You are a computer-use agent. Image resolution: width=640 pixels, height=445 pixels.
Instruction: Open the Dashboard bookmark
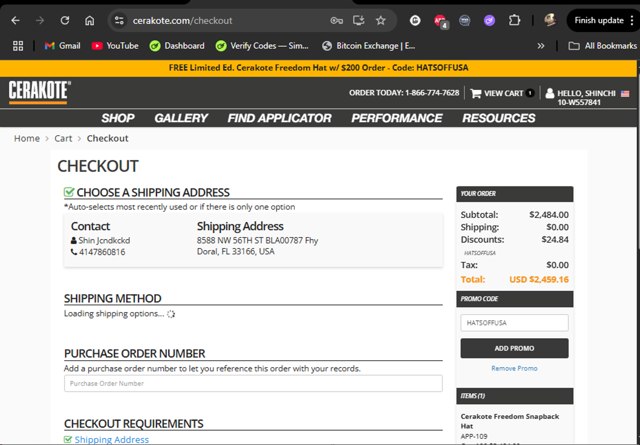point(177,46)
